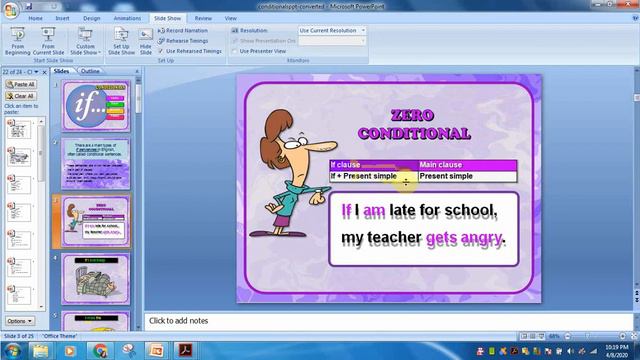Switch to the Home ribbon tab

pos(36,18)
